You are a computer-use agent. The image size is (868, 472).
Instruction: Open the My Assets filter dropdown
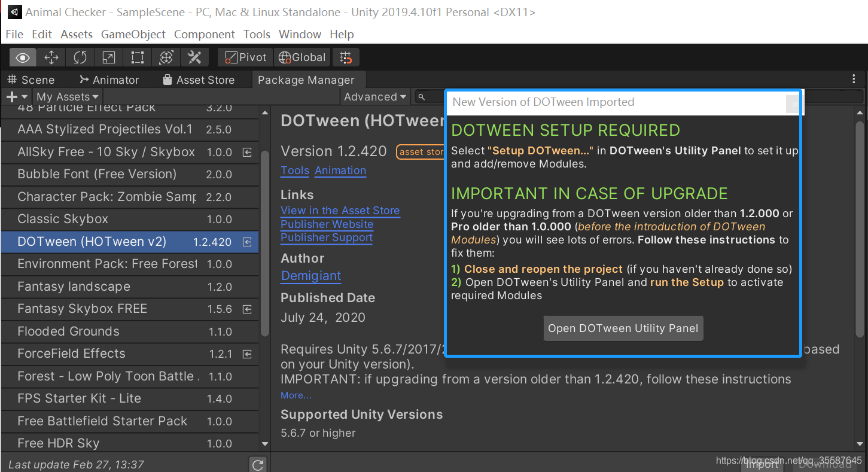point(68,96)
